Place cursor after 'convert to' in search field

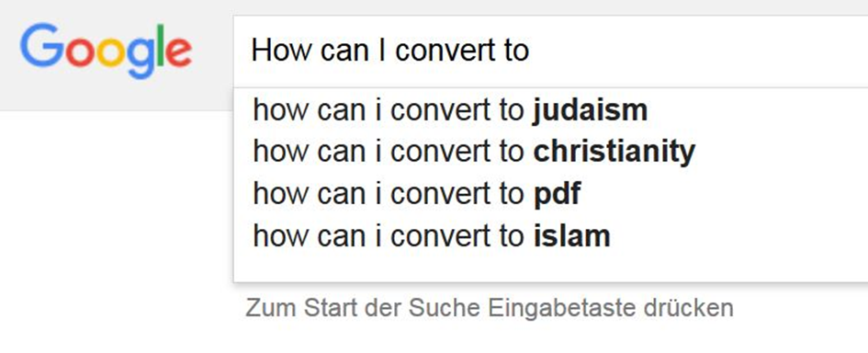tap(532, 51)
